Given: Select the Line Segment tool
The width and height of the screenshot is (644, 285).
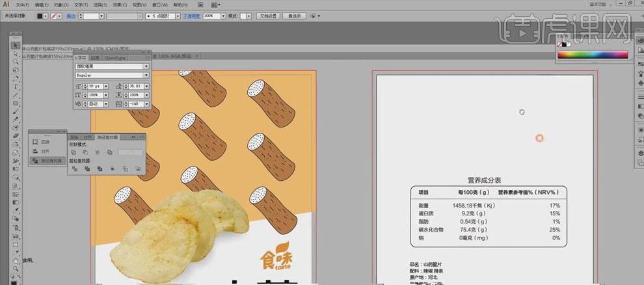Looking at the screenshot, I should coord(16,95).
